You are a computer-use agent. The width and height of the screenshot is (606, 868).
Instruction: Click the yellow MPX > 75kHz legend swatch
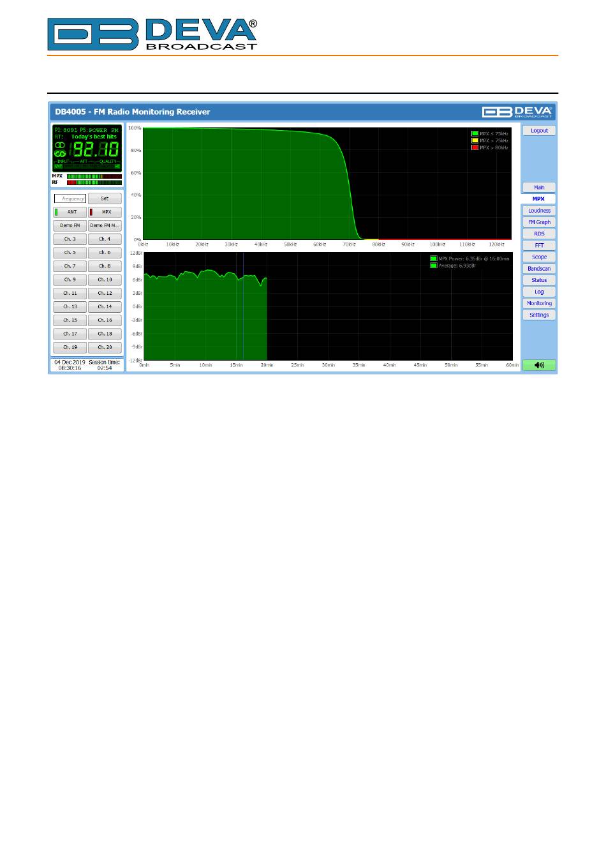click(475, 140)
